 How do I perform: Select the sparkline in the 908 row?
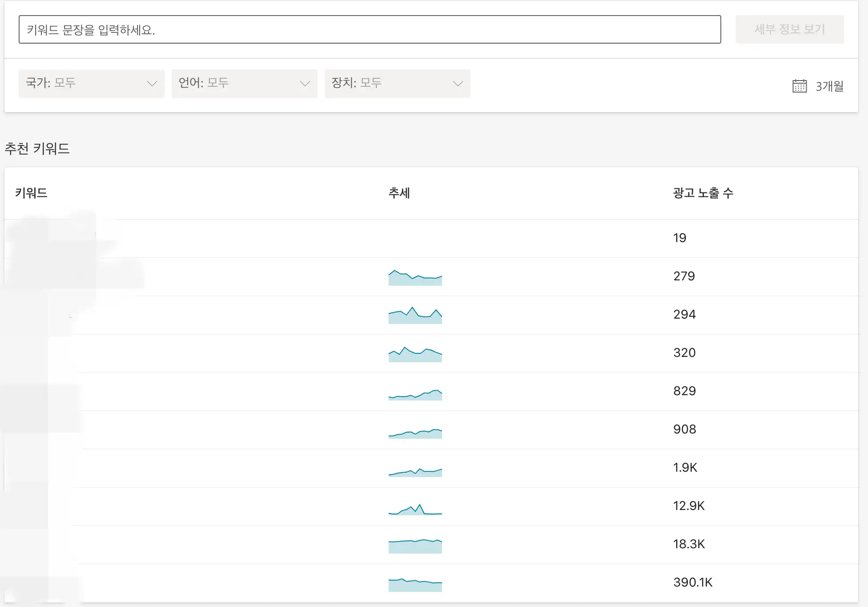[x=415, y=433]
